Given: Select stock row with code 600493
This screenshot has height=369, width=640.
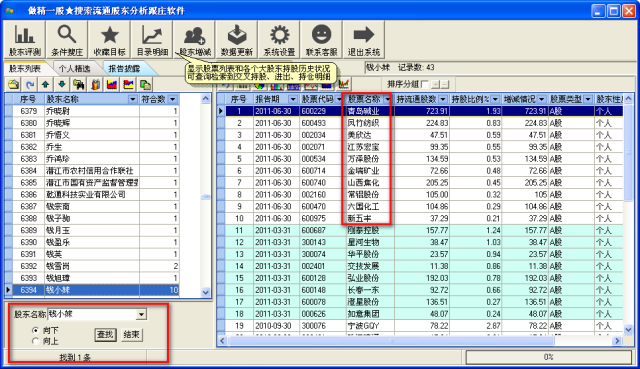Looking at the screenshot, I should click(x=420, y=123).
